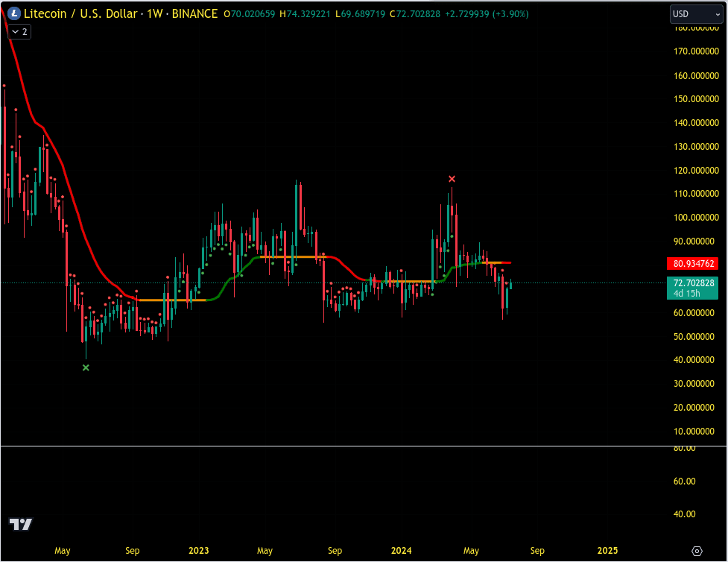The width and height of the screenshot is (728, 562).
Task: Click the 100.000000 price scale label
Action: point(696,218)
